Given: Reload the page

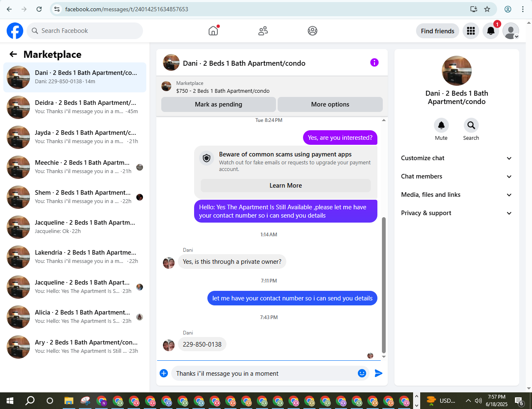Looking at the screenshot, I should click(x=39, y=9).
